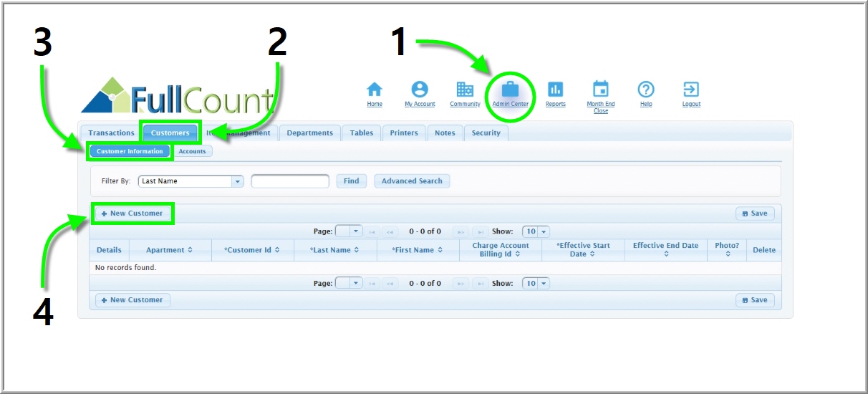
Task: Click the Month End Close calendar icon
Action: (601, 90)
